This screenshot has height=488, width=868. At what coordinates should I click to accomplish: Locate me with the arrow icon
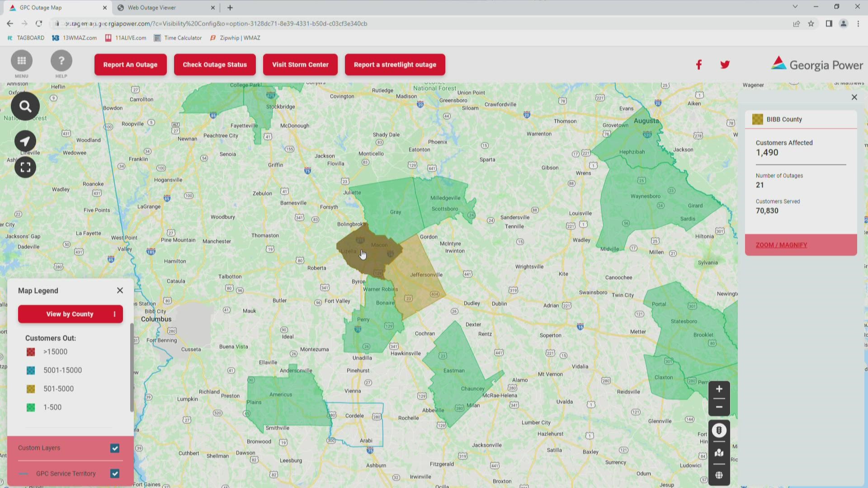tap(25, 141)
